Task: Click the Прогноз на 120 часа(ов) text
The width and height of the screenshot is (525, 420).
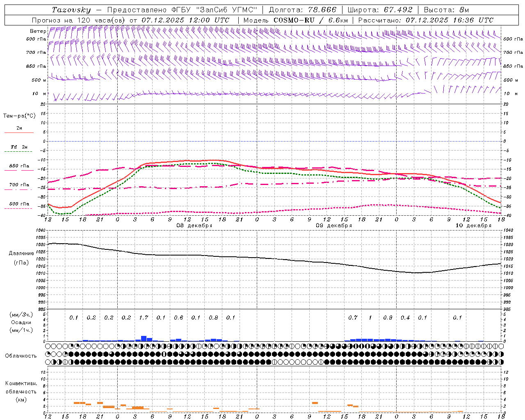Action: 79,20
